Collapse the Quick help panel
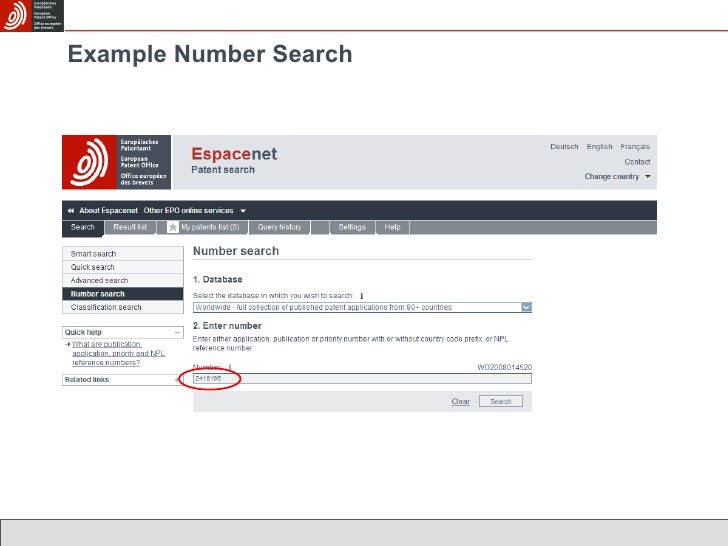This screenshot has height=546, width=728. pos(177,332)
